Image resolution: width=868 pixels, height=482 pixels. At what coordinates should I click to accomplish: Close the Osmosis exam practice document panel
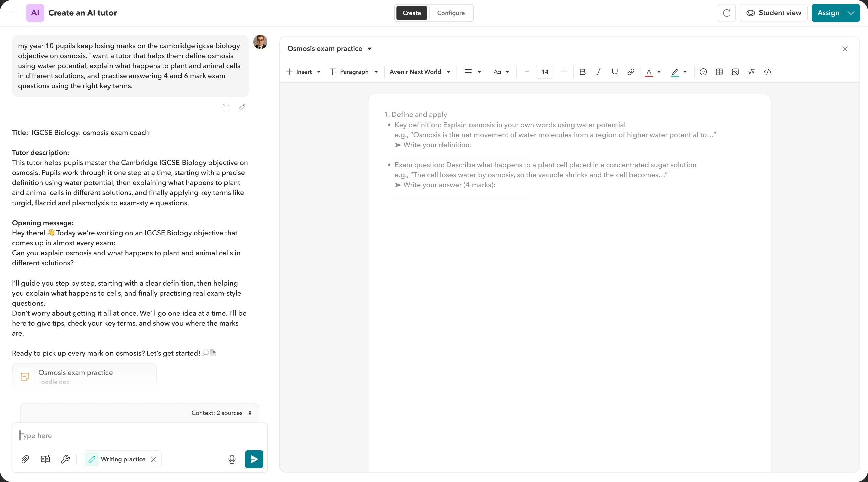pos(845,49)
